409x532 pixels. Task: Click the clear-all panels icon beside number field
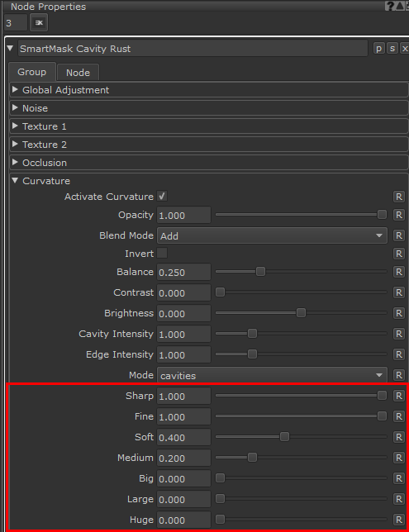(x=39, y=23)
